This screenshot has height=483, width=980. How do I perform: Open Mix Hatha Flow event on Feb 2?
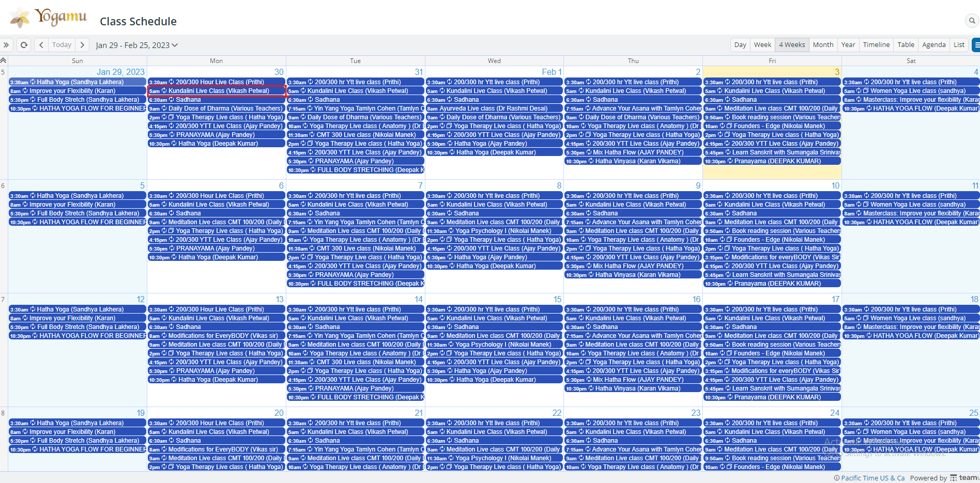[633, 152]
